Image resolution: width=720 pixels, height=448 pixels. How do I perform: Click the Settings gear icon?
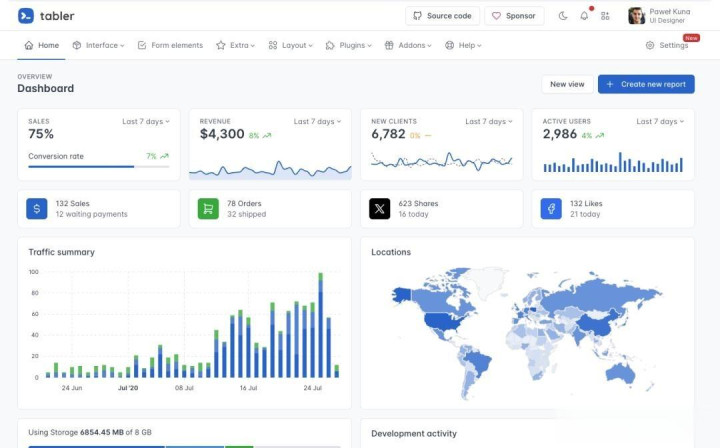(x=650, y=45)
